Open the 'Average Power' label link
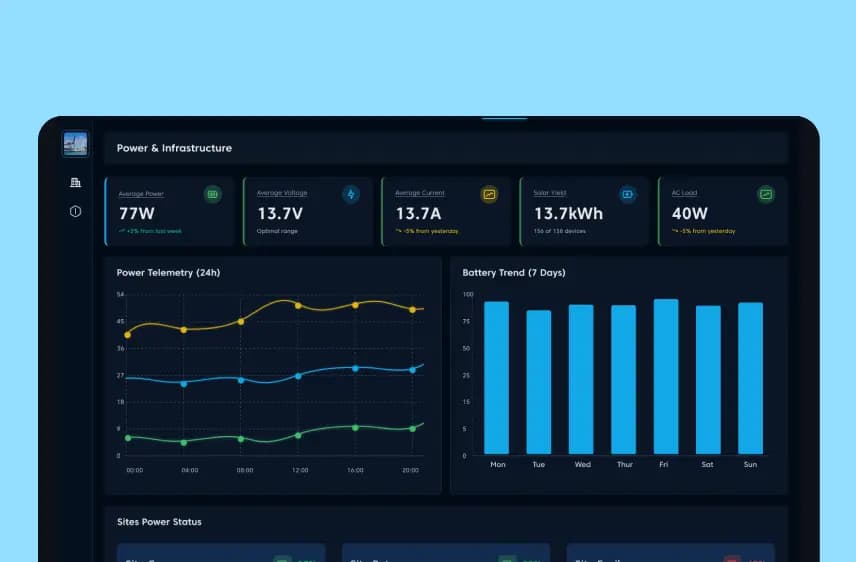 coord(141,194)
